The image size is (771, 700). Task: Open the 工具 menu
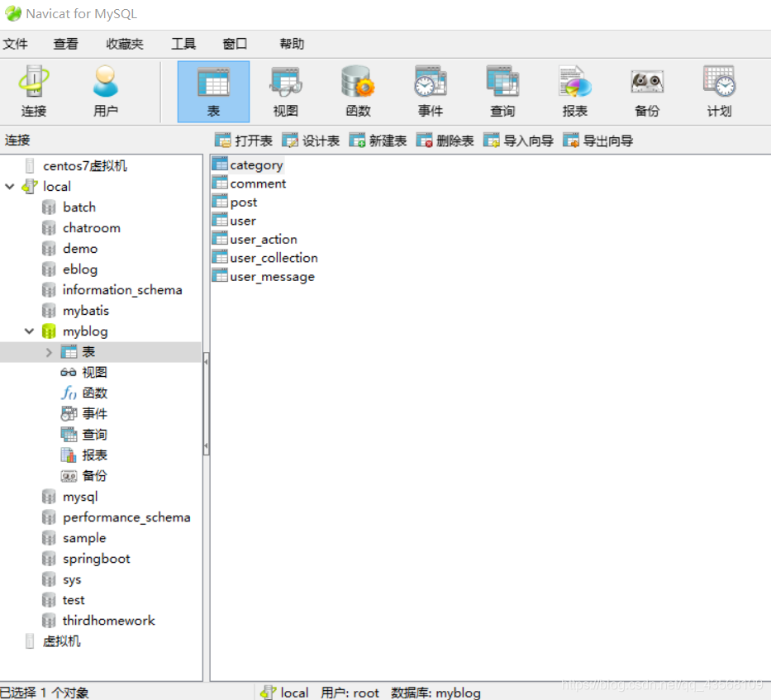(x=183, y=44)
